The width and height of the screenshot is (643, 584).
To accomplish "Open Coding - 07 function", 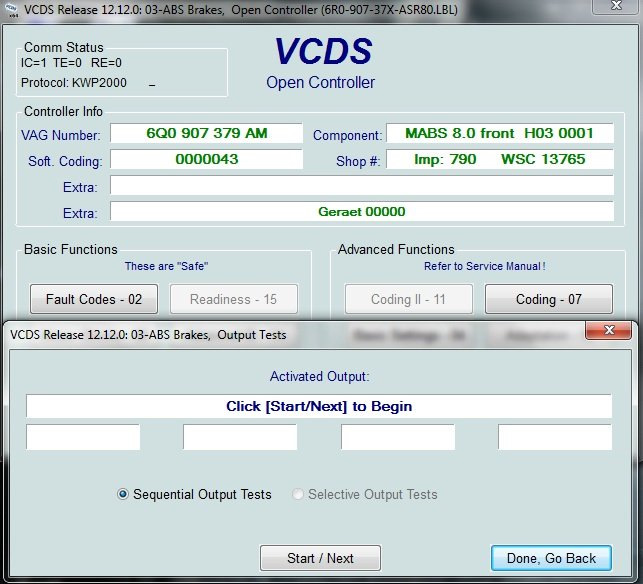I will 549,299.
